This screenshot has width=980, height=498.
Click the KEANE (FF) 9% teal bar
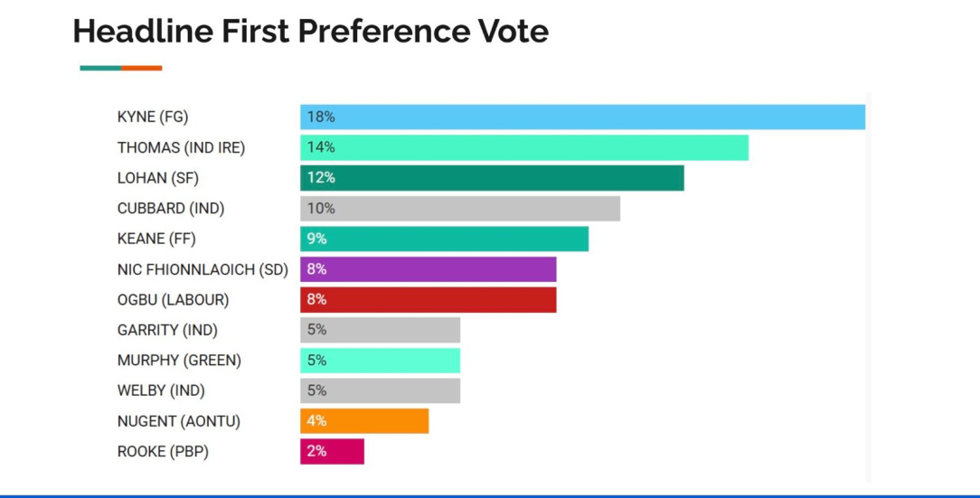click(445, 239)
